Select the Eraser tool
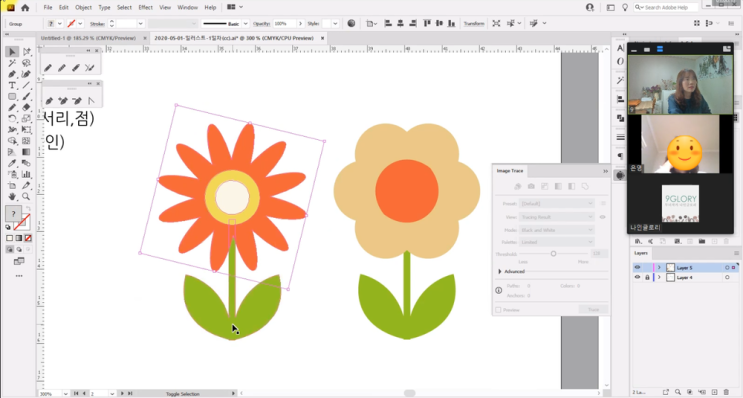 [x=27, y=108]
